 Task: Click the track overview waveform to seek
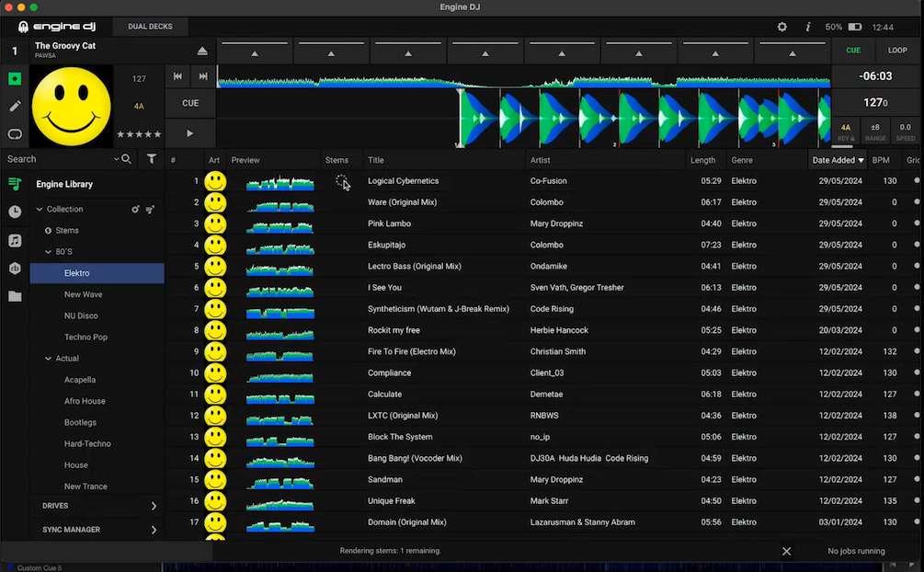point(523,80)
